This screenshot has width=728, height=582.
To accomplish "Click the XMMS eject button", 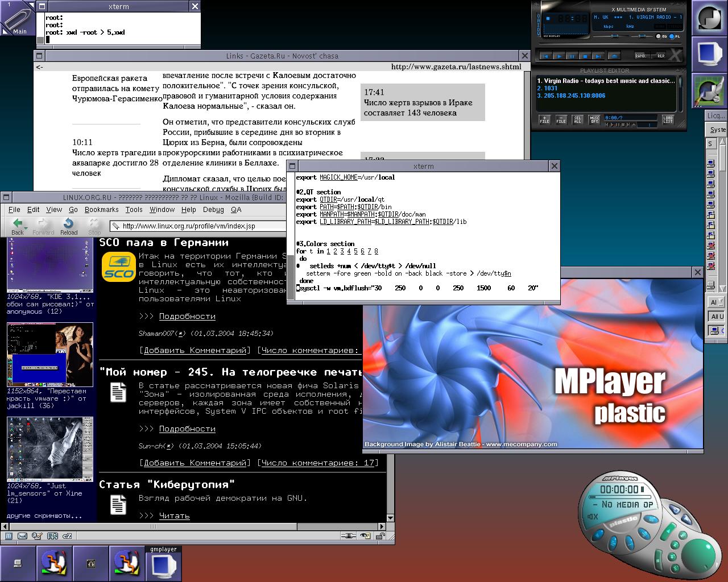I will point(614,56).
